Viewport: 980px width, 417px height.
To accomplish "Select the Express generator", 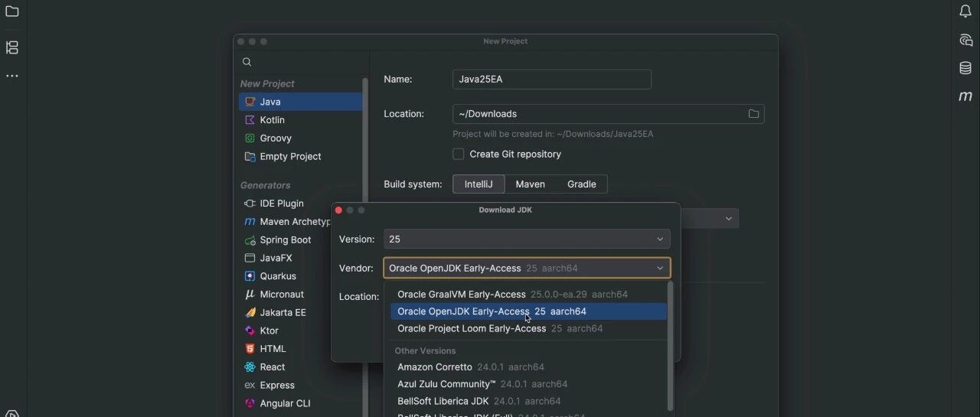I will (300, 386).
